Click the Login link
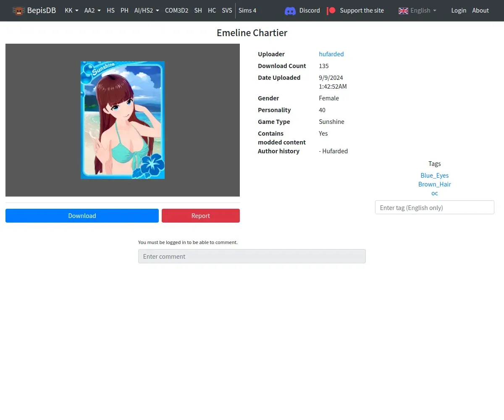This screenshot has width=504, height=420. pos(459,10)
